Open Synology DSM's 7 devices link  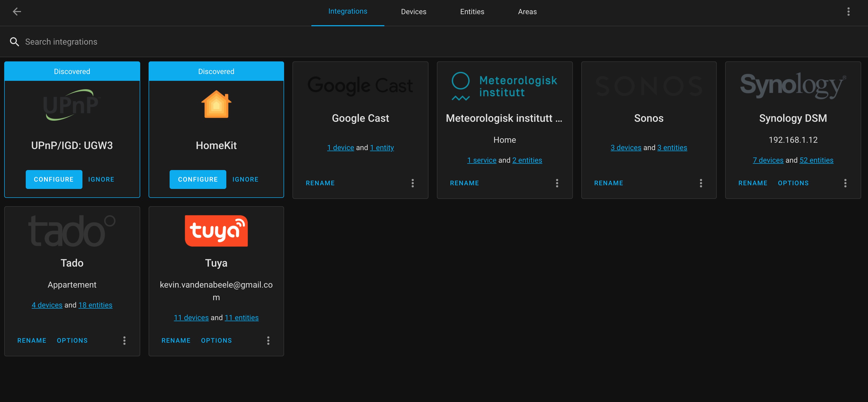click(768, 160)
